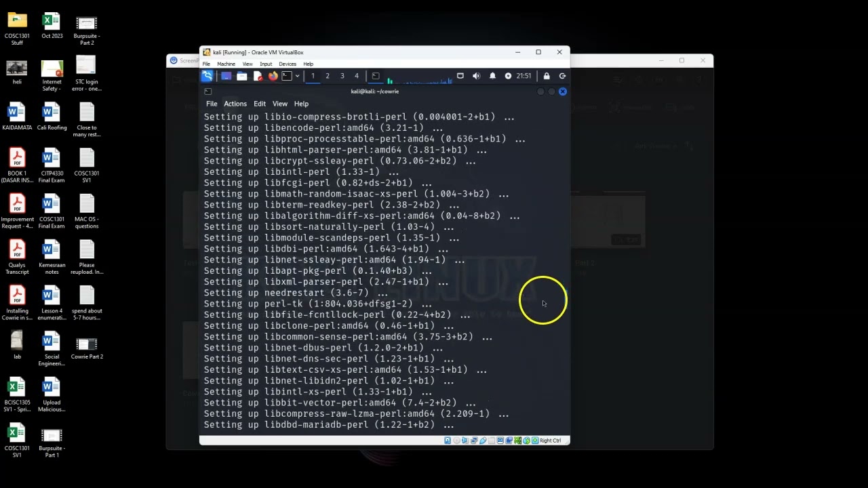Image resolution: width=868 pixels, height=488 pixels.
Task: Open the terminal's View menu
Action: tap(280, 104)
